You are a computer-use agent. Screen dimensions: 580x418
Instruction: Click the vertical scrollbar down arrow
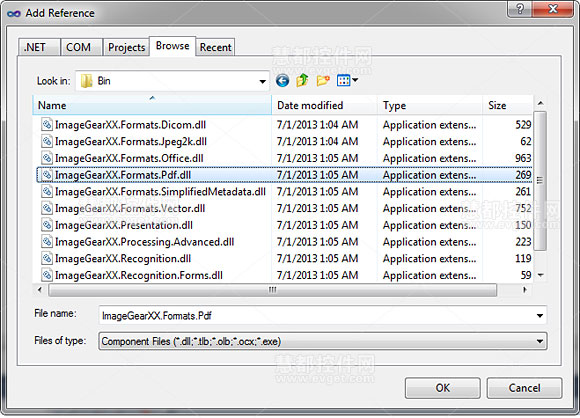[x=540, y=275]
